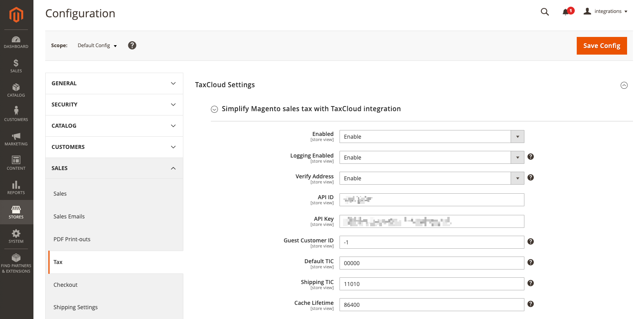Viewport: 644px width, 319px height.
Task: Open the Enabled dropdown
Action: click(x=432, y=137)
